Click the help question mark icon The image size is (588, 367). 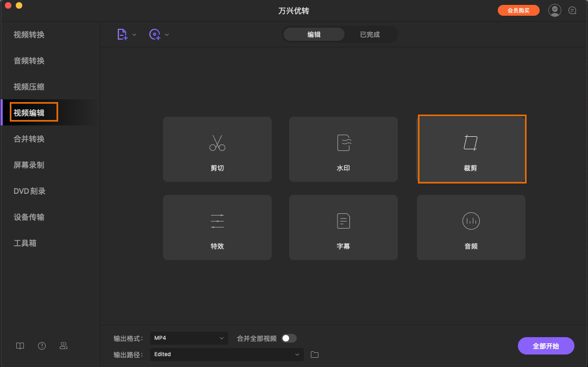click(x=41, y=346)
